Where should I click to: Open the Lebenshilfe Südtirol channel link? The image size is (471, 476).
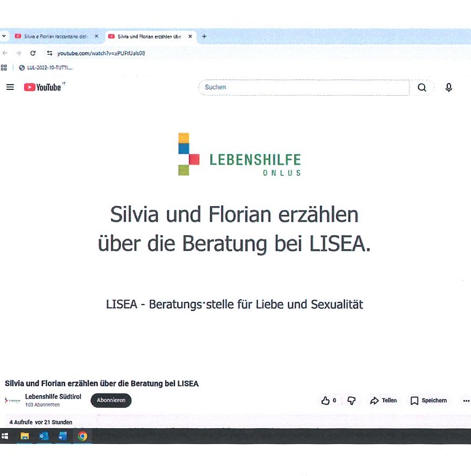pyautogui.click(x=53, y=397)
